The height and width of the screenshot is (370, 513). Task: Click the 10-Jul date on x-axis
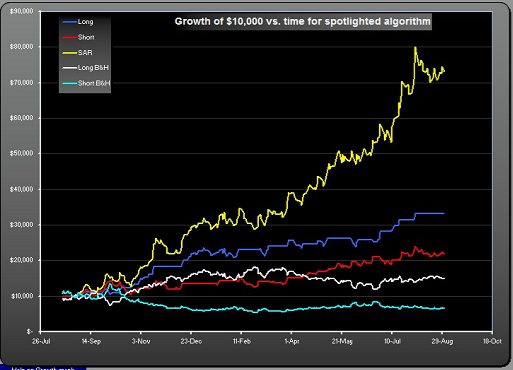click(x=392, y=342)
